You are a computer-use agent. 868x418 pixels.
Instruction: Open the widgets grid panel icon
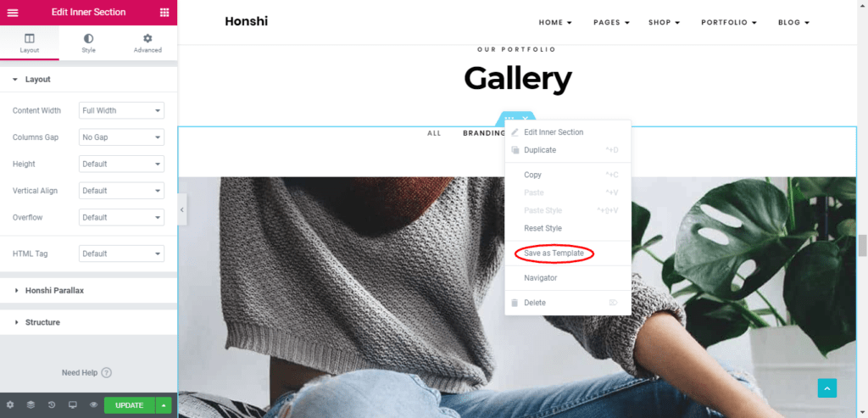coord(164,12)
